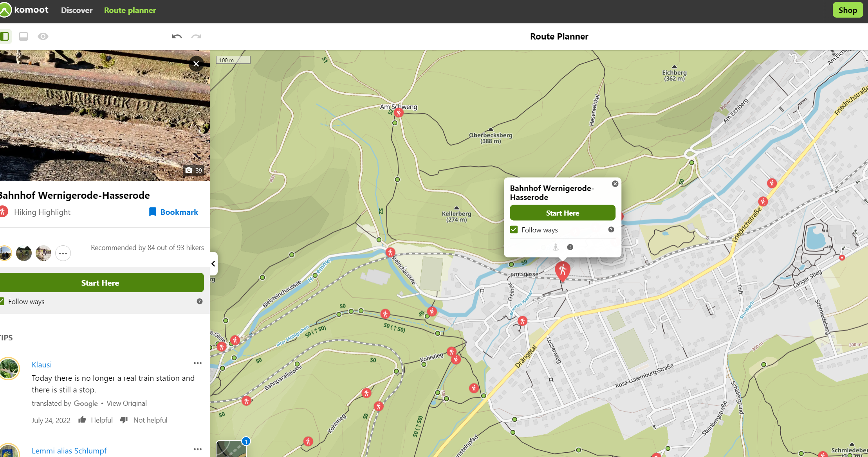
Task: Switch to bottom panel layout icon
Action: click(23, 36)
